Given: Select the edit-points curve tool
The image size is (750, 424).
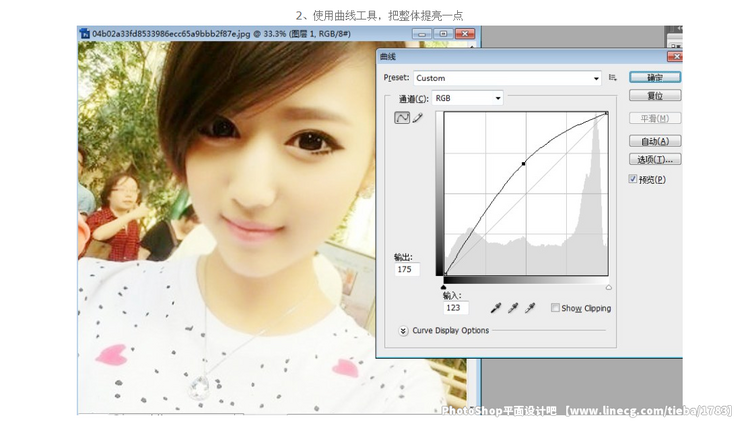Looking at the screenshot, I should tap(402, 117).
